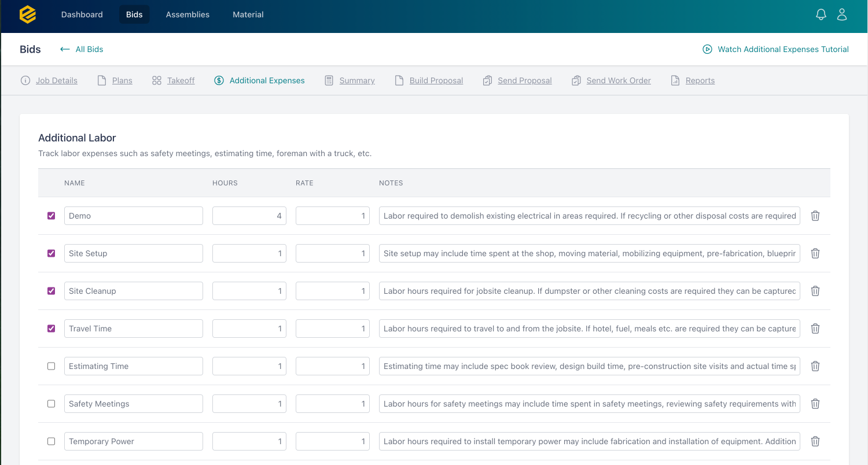Uncheck the Demo checkbox
This screenshot has height=465, width=868.
pyautogui.click(x=52, y=216)
